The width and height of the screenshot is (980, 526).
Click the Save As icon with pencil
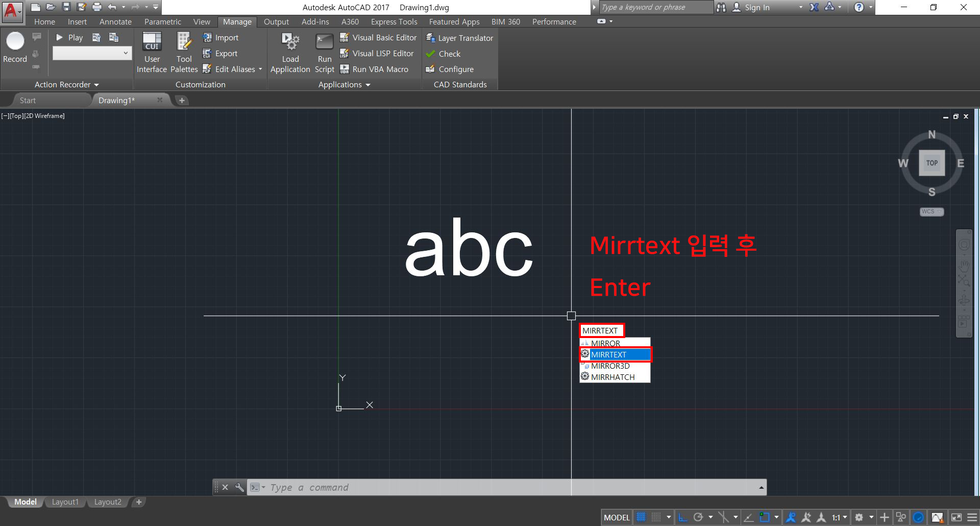(x=81, y=7)
